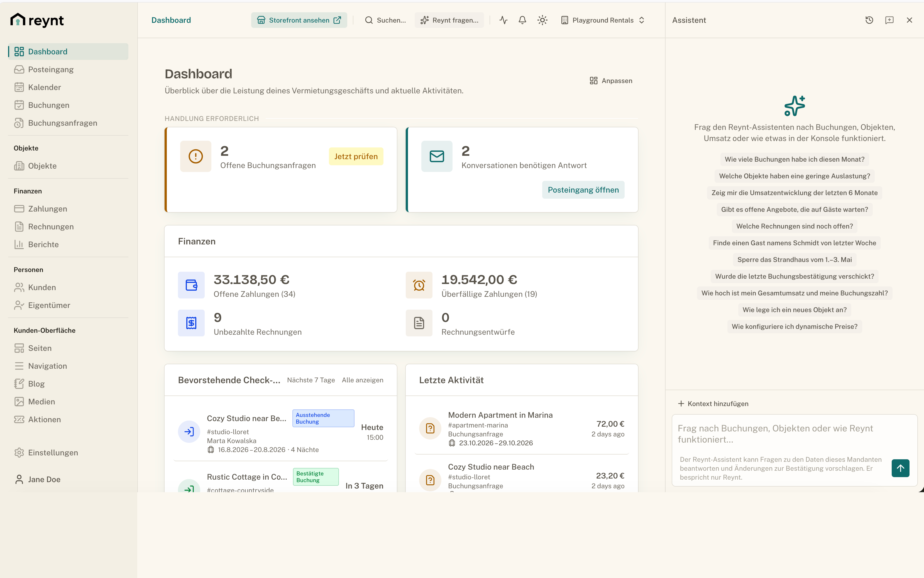Click the Offene Zahlungen wallet icon
This screenshot has width=924, height=578.
191,285
